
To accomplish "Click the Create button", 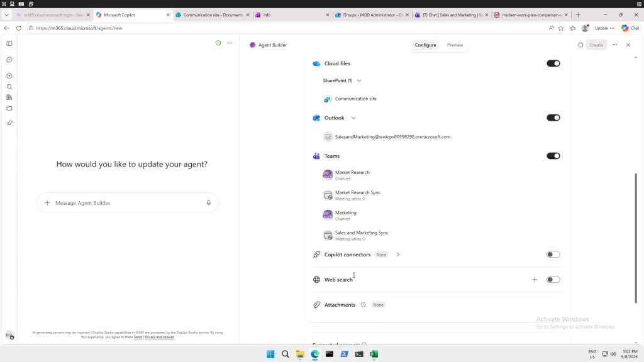I will click(x=596, y=45).
